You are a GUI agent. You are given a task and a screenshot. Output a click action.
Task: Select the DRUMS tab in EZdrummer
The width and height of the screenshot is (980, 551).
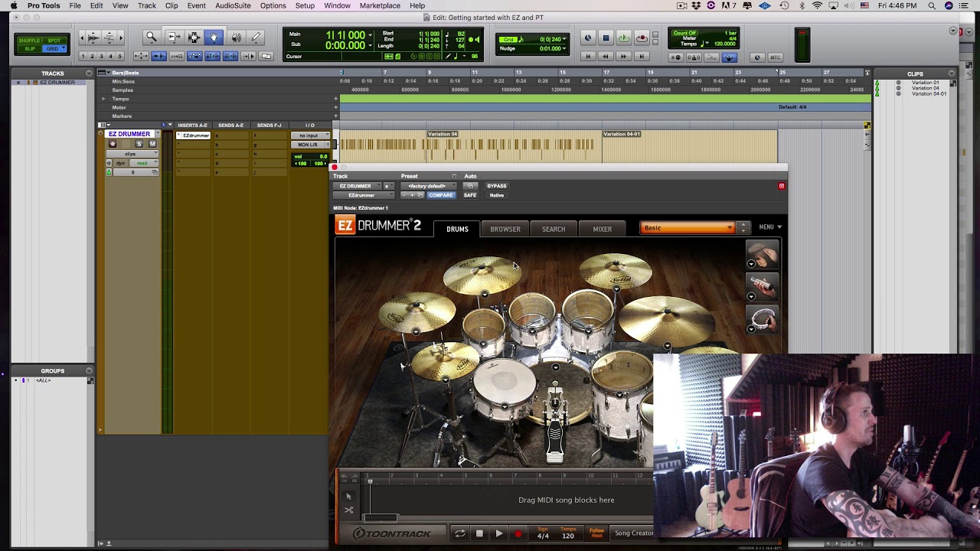457,229
